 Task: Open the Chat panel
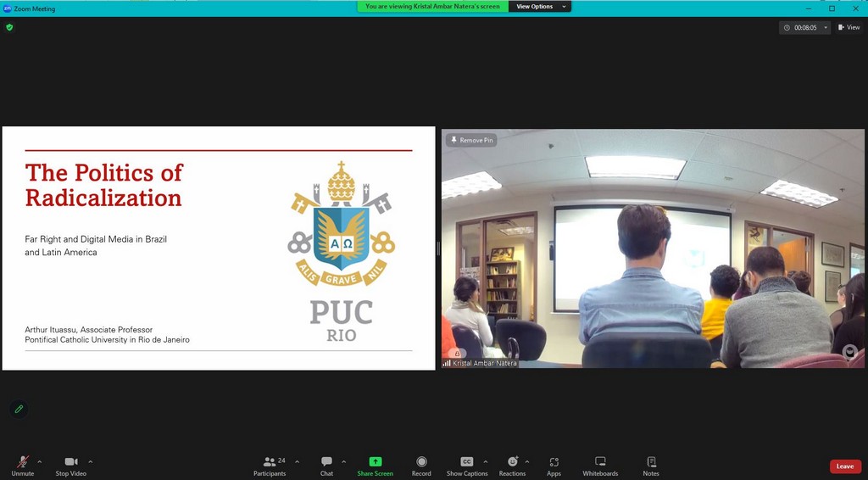point(326,465)
